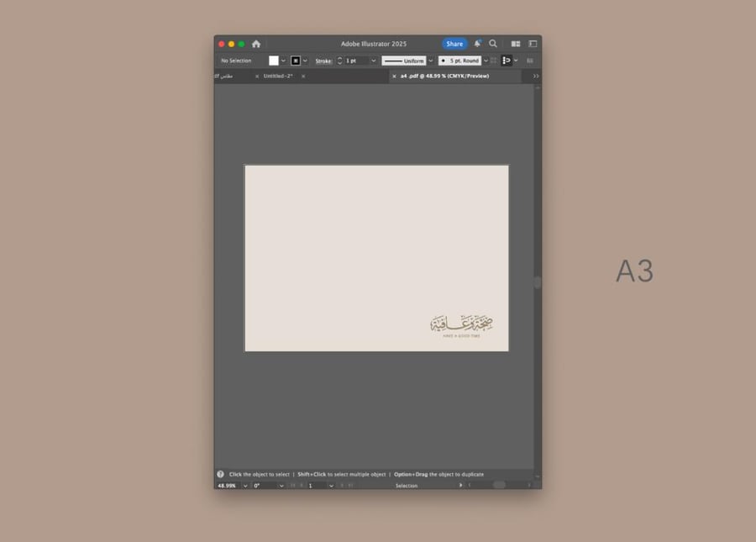Click the Stroke panel link label
Viewport: 756px width, 542px height.
coord(323,61)
